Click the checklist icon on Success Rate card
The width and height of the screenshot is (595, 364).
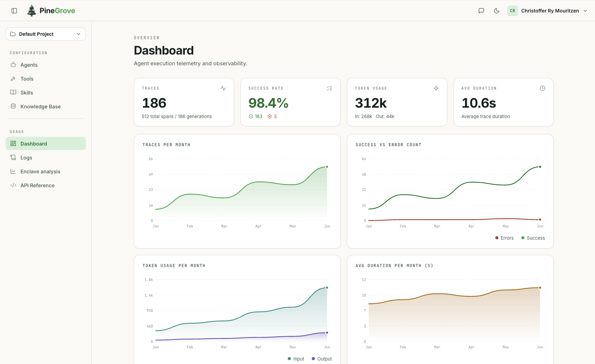click(329, 88)
